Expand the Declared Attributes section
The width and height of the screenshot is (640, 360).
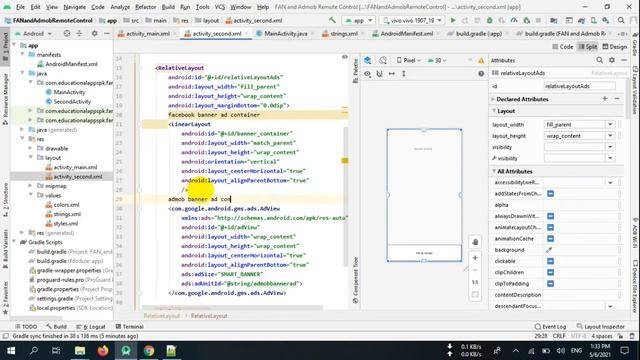coord(493,99)
